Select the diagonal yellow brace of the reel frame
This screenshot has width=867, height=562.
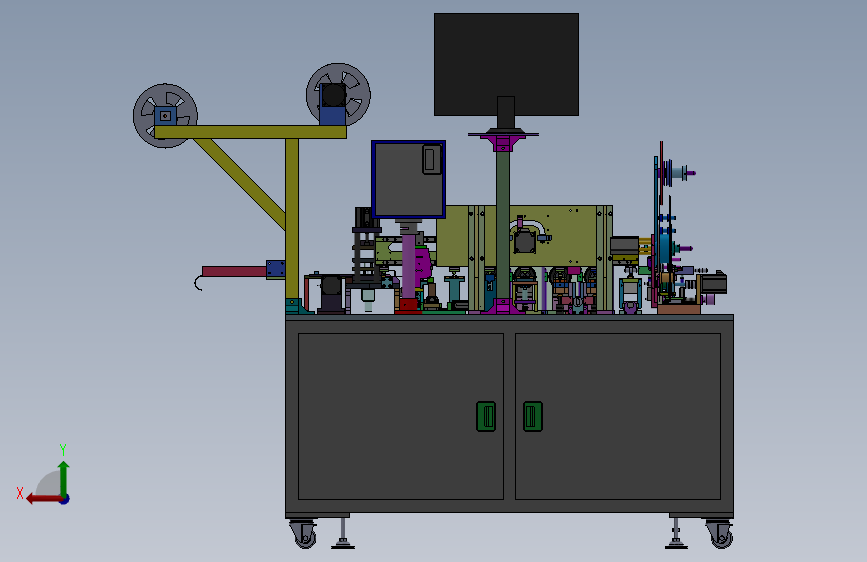pos(239,184)
